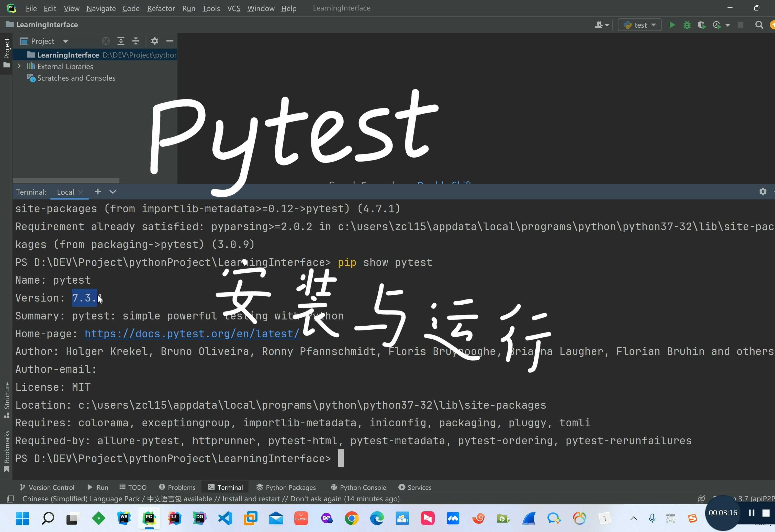This screenshot has height=532, width=775.
Task: Start debugging with the green bug icon
Action: pos(687,25)
